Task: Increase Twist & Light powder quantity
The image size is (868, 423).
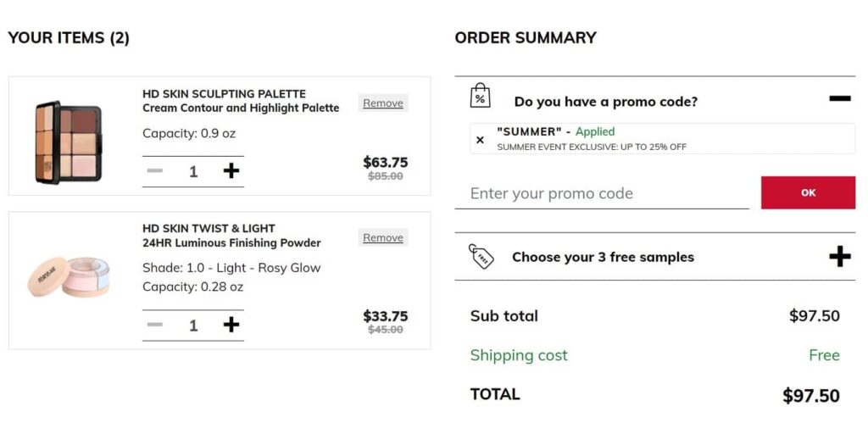Action: [x=231, y=325]
